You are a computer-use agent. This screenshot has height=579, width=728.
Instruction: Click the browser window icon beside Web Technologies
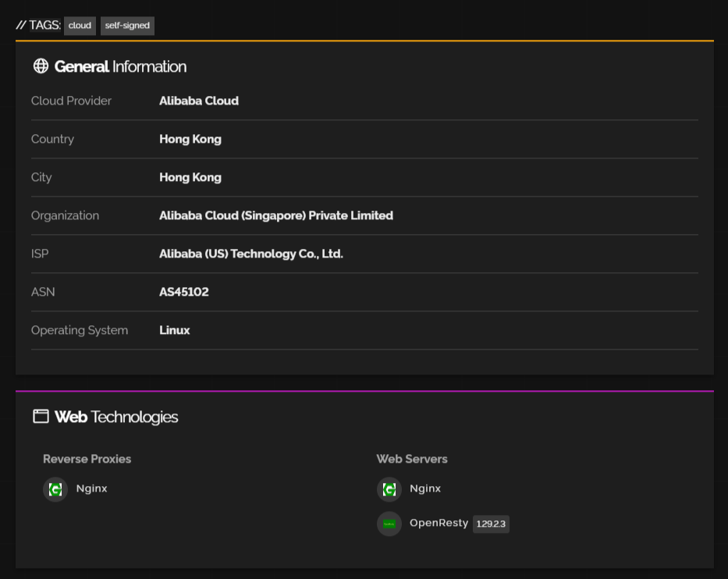pyautogui.click(x=41, y=416)
